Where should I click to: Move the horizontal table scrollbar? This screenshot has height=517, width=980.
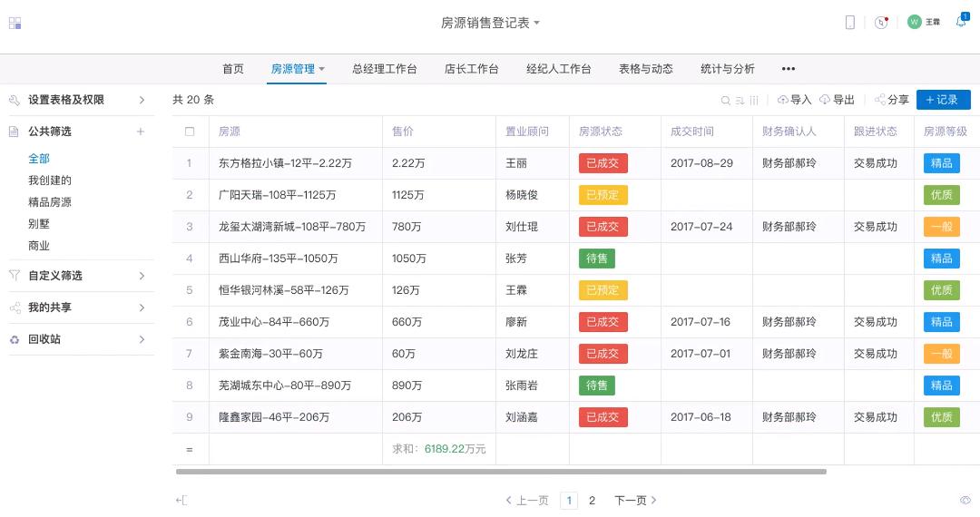(x=501, y=472)
